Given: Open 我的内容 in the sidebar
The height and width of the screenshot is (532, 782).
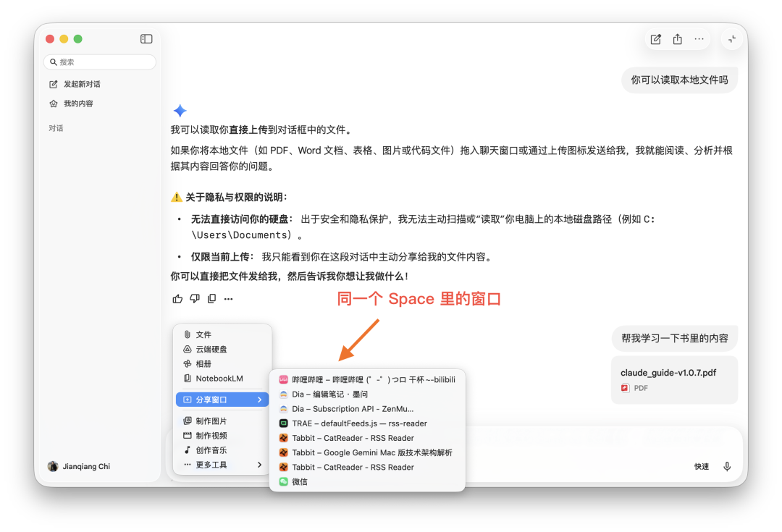Looking at the screenshot, I should click(71, 104).
